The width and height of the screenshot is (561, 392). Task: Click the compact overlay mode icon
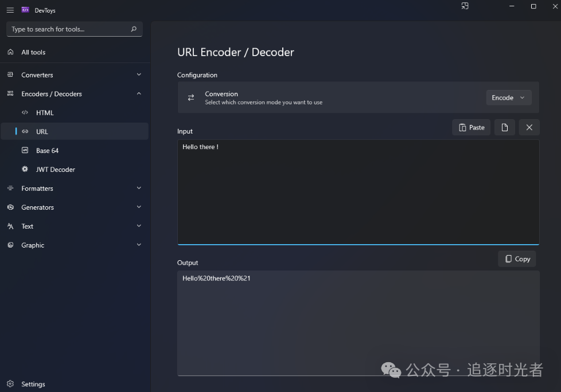465,6
